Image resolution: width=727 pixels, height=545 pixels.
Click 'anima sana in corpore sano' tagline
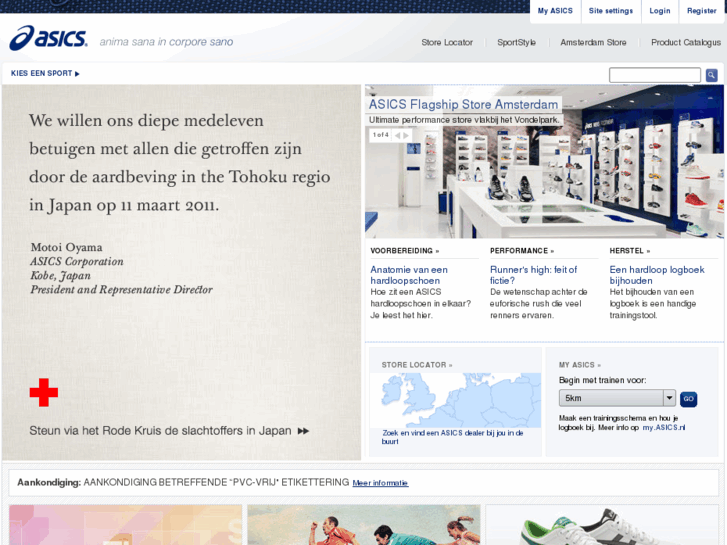(166, 42)
